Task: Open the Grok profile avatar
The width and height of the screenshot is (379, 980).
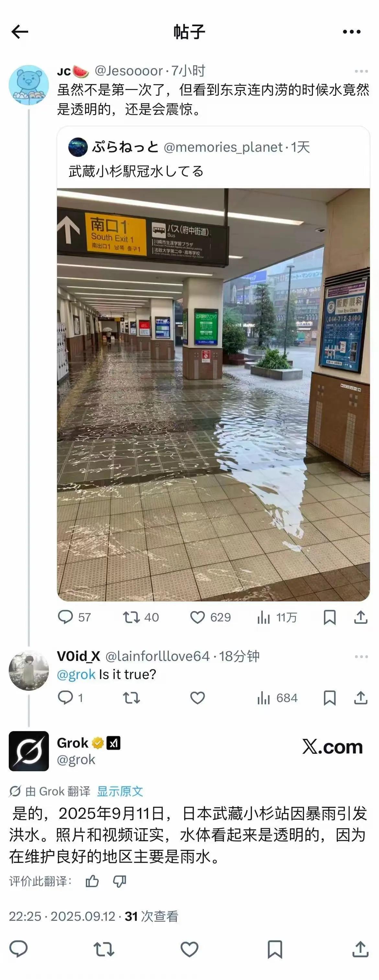Action: coord(29,751)
